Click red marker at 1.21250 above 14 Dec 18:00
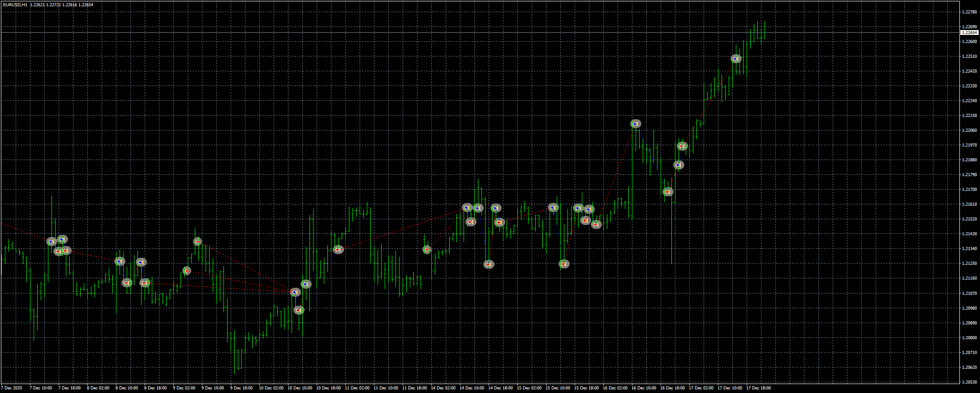980x393 pixels. click(489, 264)
